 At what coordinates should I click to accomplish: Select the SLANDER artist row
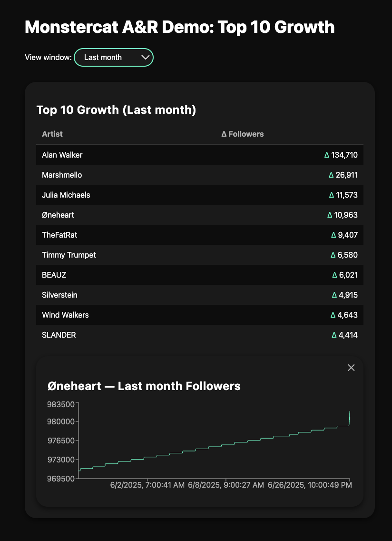(x=200, y=335)
